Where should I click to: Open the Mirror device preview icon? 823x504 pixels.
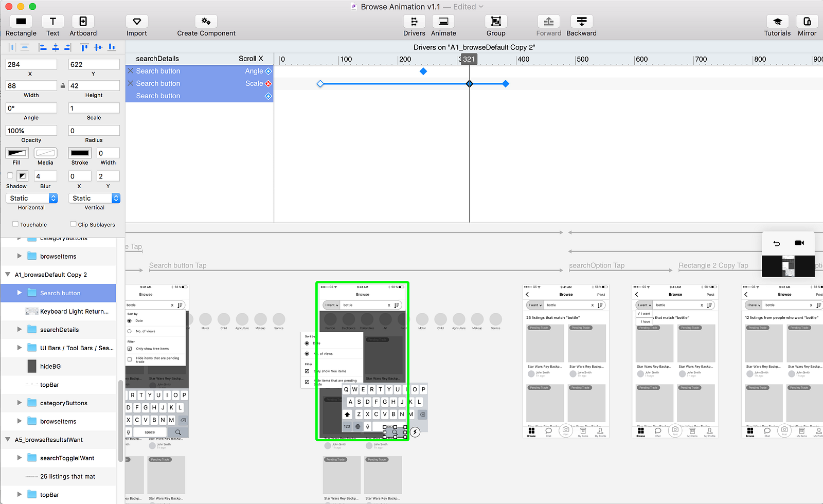807,22
